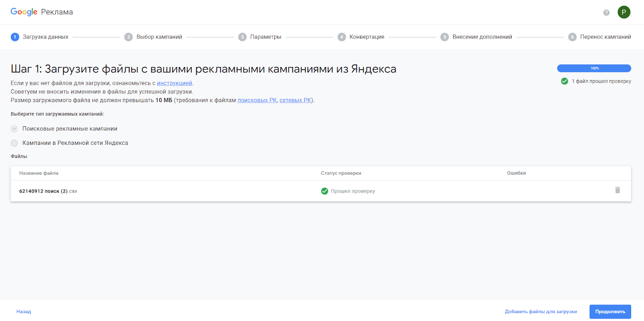Click the Назад link

pos(24,312)
